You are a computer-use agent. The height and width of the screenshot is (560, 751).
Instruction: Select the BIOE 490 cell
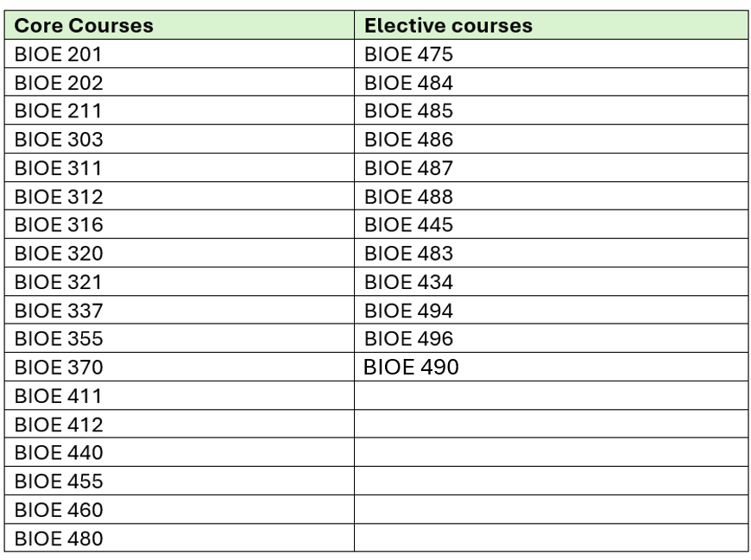pyautogui.click(x=551, y=367)
